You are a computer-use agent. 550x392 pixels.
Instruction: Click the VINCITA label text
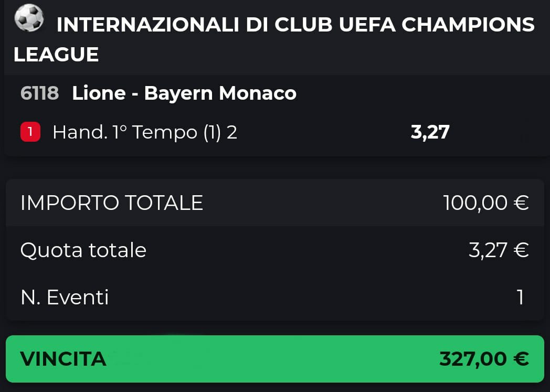click(x=63, y=359)
